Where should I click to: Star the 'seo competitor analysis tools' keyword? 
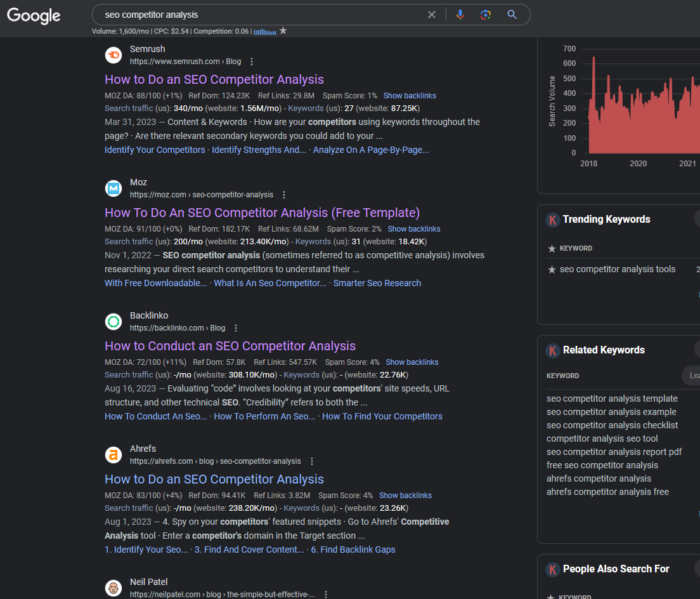(x=552, y=270)
